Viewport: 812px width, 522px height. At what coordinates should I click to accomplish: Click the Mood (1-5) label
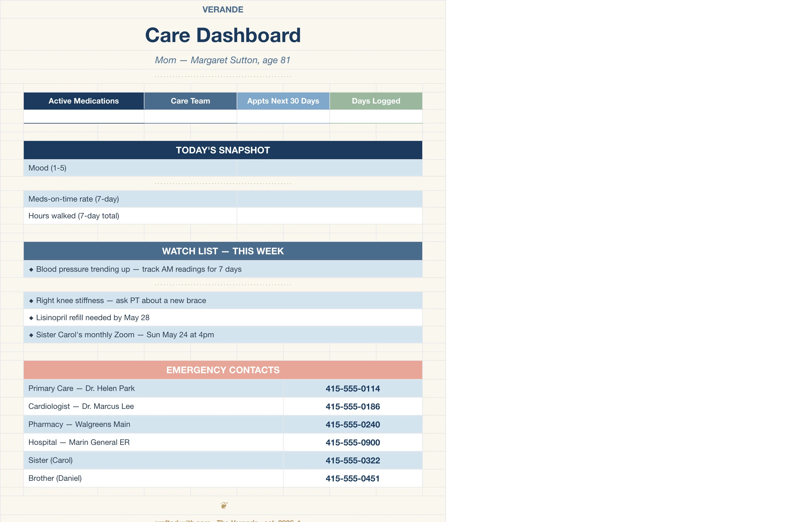tap(48, 168)
